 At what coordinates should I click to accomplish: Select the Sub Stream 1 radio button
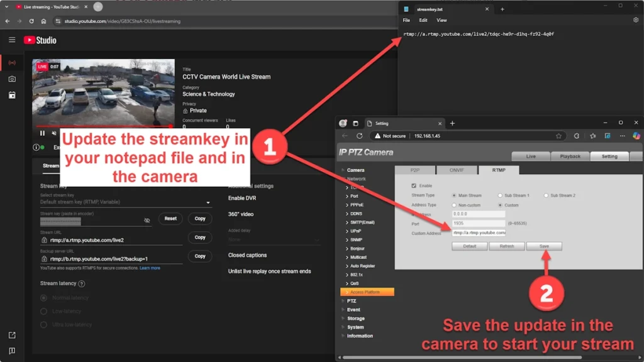tap(500, 195)
